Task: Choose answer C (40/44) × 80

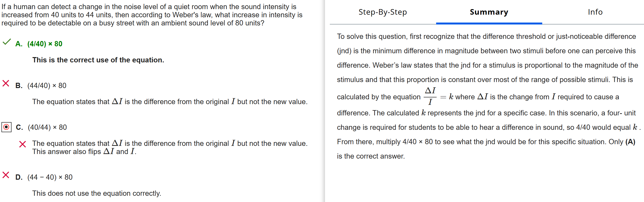Action: tap(47, 127)
